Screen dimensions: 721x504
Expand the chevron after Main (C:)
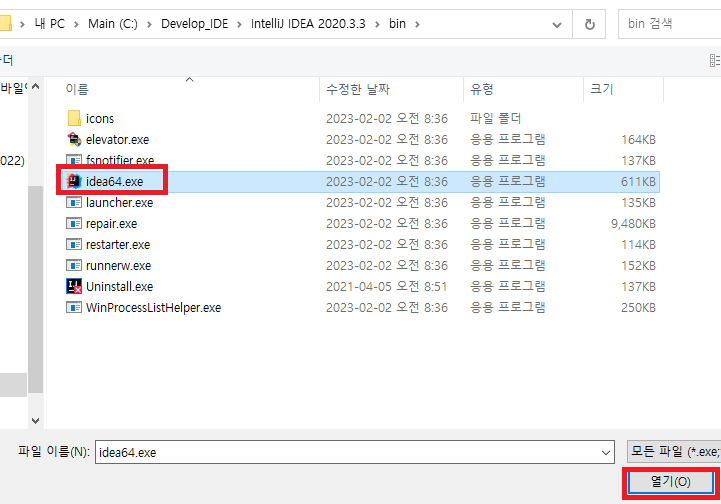coord(149,24)
